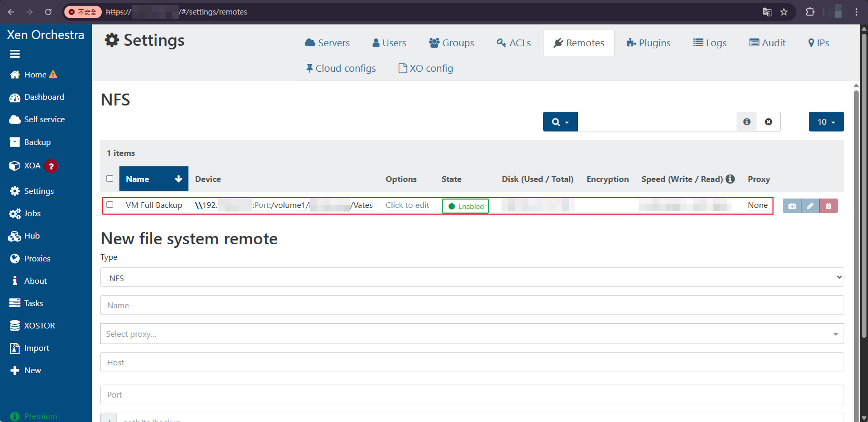Switch to the Logs tab

710,43
